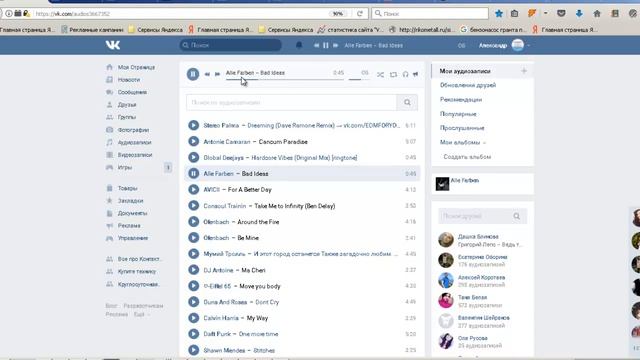This screenshot has width=640, height=360.
Task: Open Документы in left sidebar
Action: click(x=132, y=213)
